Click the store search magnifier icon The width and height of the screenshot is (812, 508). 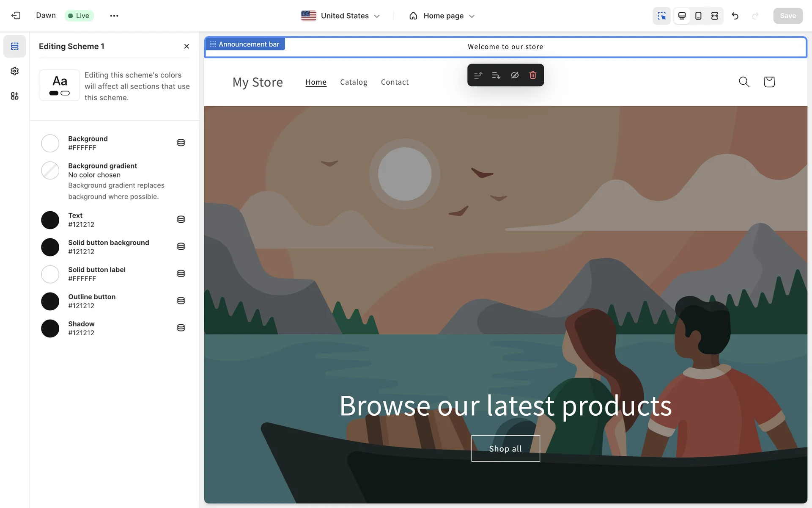coord(744,82)
